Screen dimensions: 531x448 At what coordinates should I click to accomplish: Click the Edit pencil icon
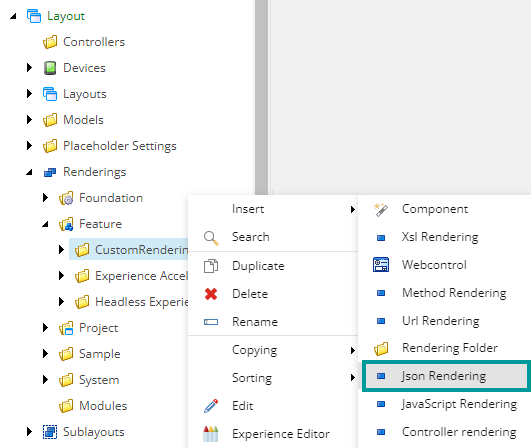[x=211, y=406]
